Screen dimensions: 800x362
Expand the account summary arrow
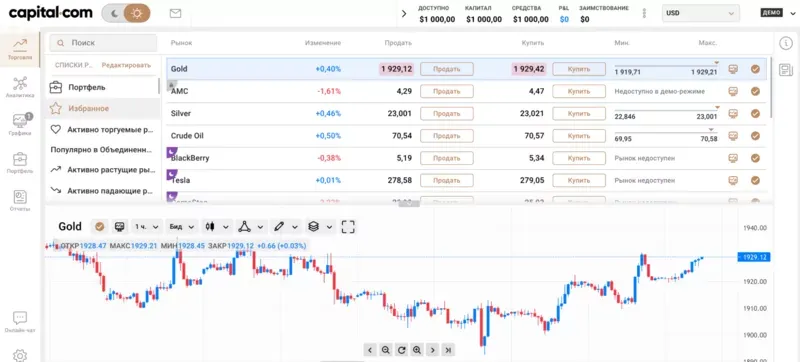405,14
